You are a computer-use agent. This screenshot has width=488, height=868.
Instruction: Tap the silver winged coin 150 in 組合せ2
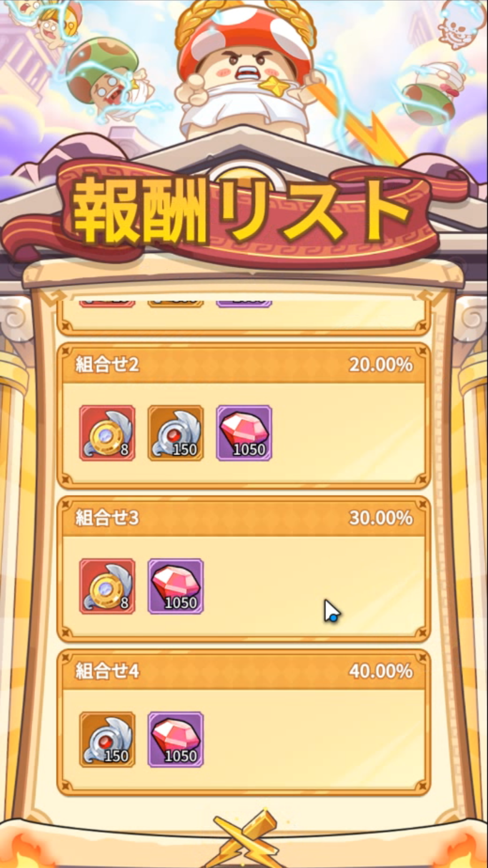pos(176,433)
